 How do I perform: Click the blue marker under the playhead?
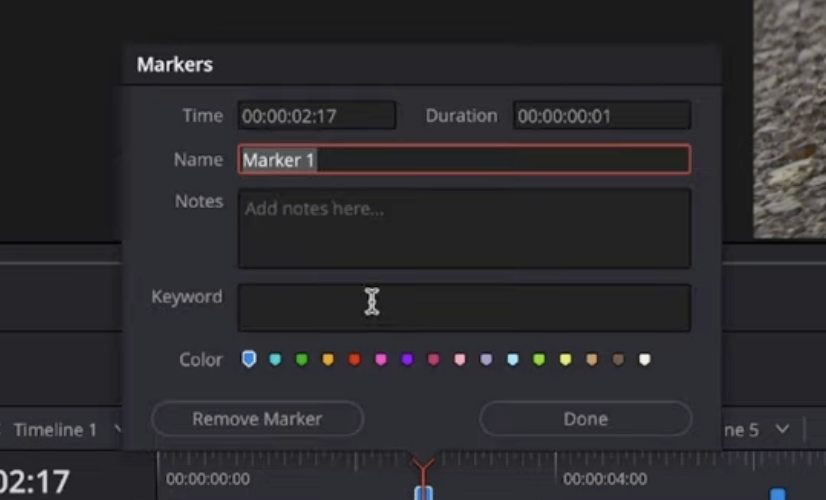(424, 493)
